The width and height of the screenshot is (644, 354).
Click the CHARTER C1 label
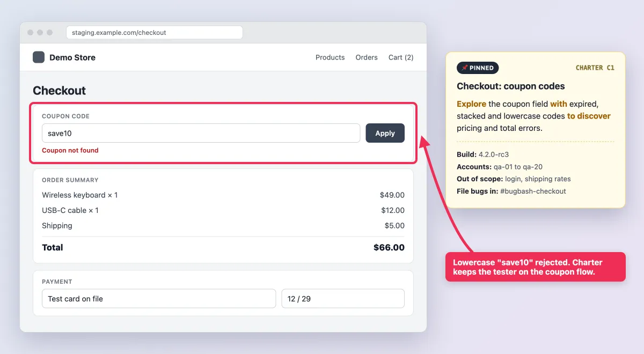(x=595, y=68)
